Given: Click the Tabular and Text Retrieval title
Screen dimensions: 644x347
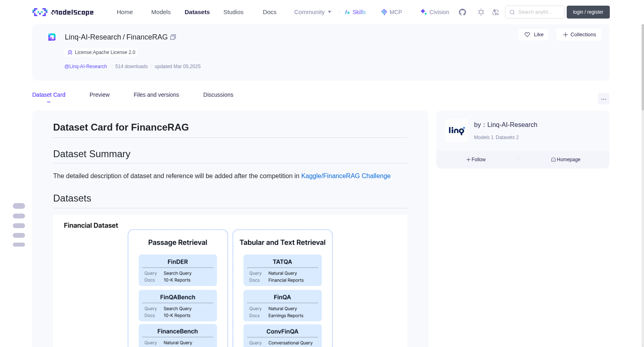Looking at the screenshot, I should pyautogui.click(x=283, y=243).
